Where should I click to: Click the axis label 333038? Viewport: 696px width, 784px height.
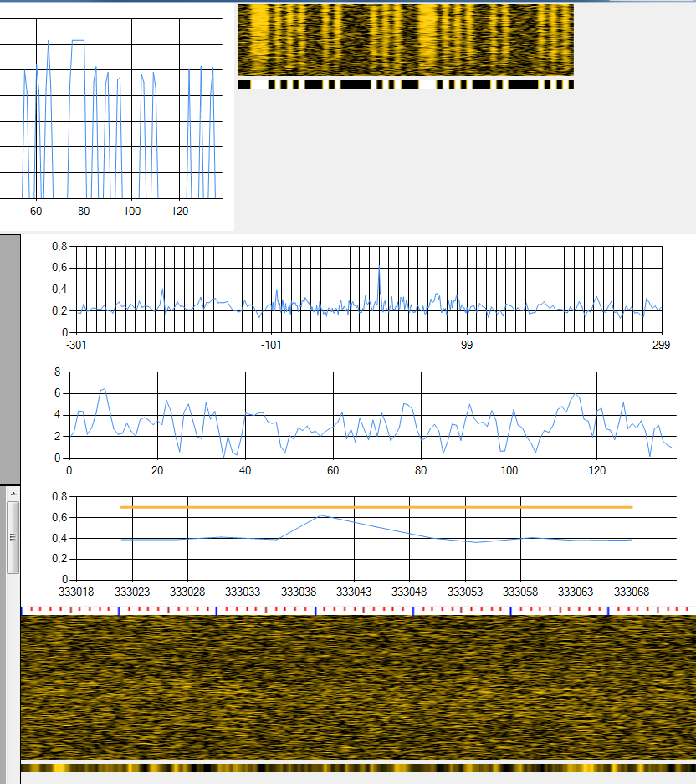coord(299,592)
